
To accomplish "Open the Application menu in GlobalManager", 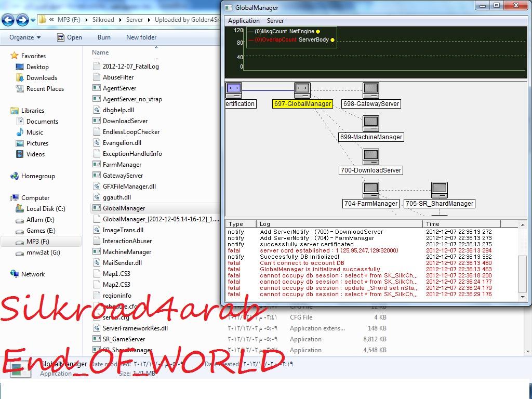I will 244,21.
